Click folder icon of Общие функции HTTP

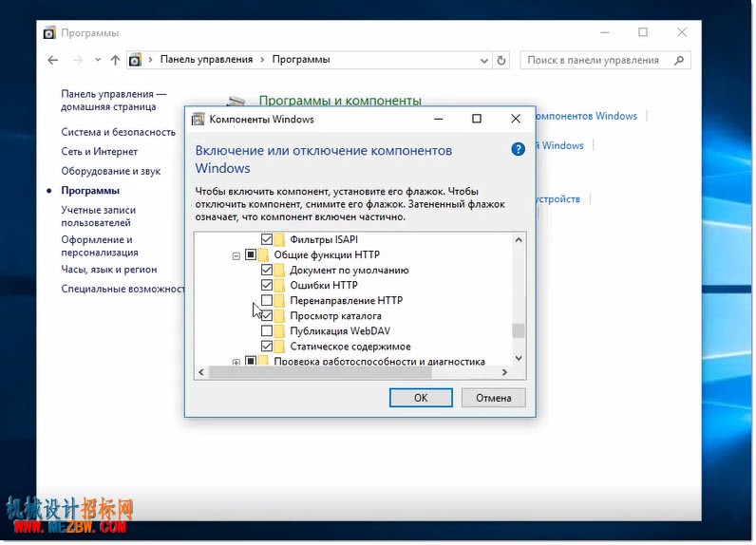point(264,254)
